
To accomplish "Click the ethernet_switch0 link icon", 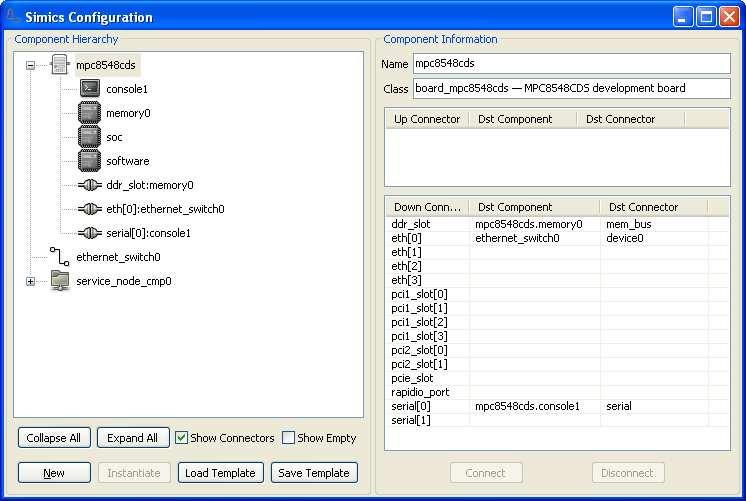I will (60, 256).
